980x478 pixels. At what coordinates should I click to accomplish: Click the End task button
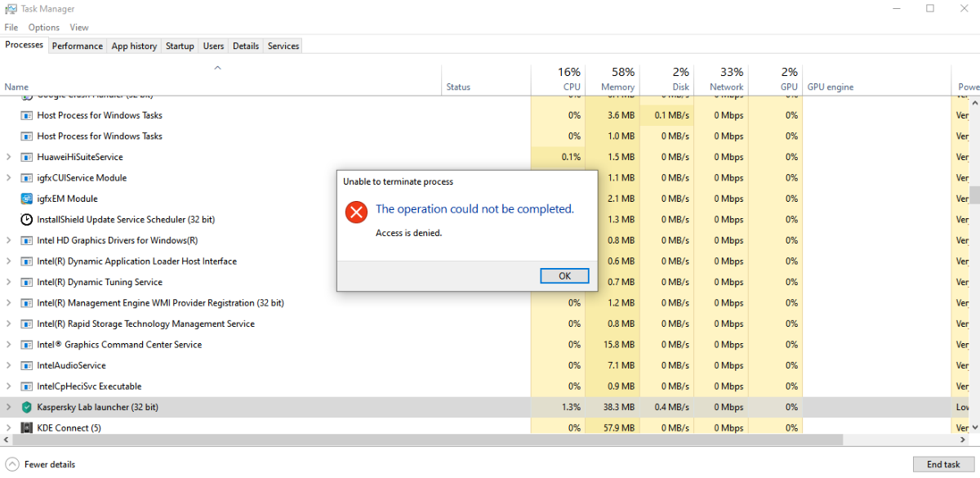pos(943,464)
